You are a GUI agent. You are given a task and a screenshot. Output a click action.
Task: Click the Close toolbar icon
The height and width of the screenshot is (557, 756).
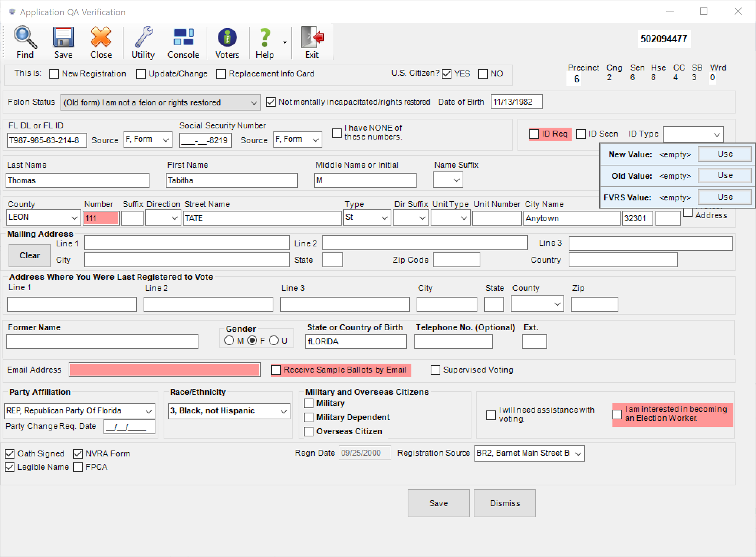[x=100, y=42]
